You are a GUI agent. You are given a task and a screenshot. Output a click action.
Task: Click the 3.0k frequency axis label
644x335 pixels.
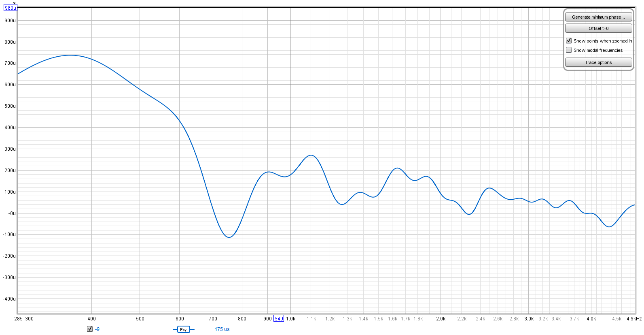[529, 319]
